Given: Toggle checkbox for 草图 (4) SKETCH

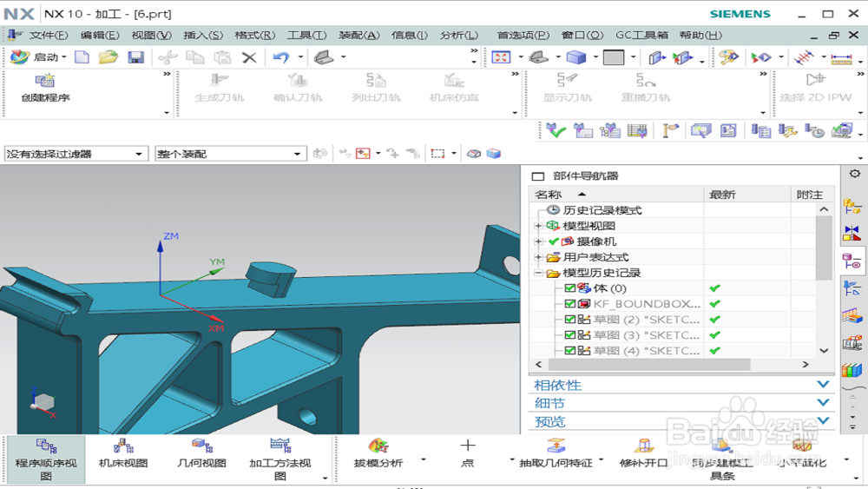Looking at the screenshot, I should click(x=569, y=350).
